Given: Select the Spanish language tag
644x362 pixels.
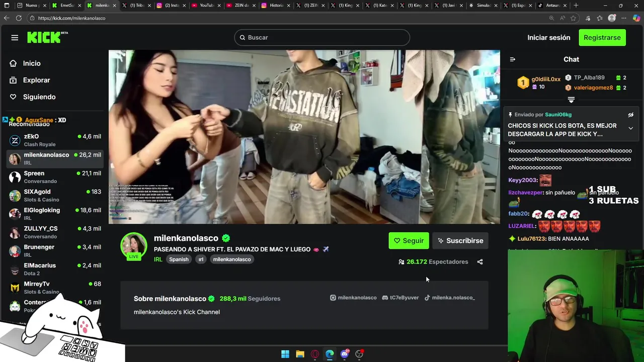Looking at the screenshot, I should coord(179,259).
